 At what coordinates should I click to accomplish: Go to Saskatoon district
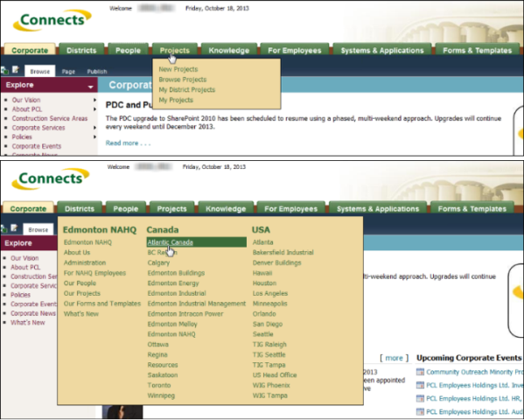point(163,375)
